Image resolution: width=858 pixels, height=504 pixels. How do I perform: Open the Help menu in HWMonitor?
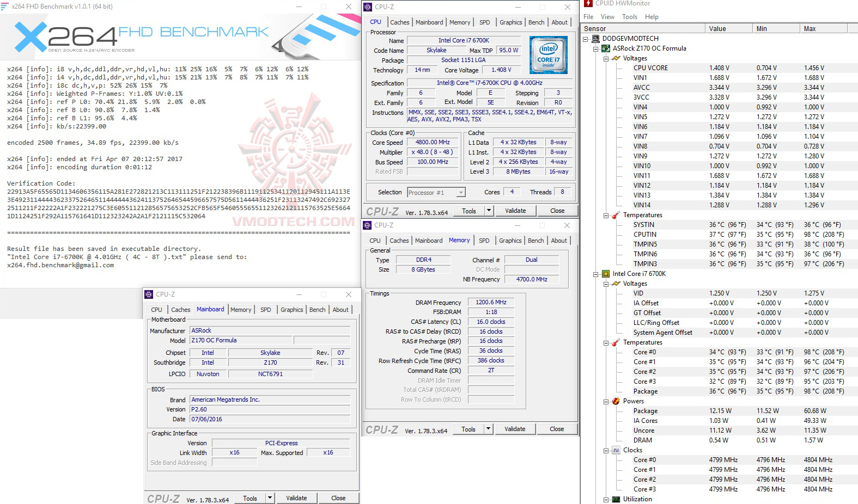click(x=652, y=17)
